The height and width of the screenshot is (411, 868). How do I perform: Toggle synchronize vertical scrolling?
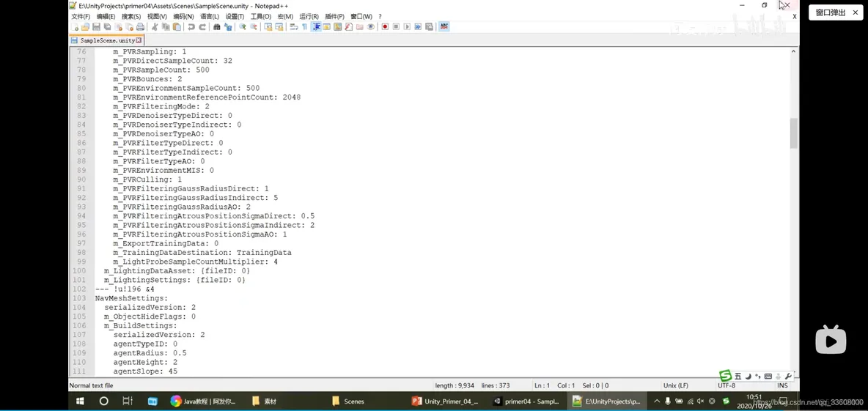coord(268,26)
